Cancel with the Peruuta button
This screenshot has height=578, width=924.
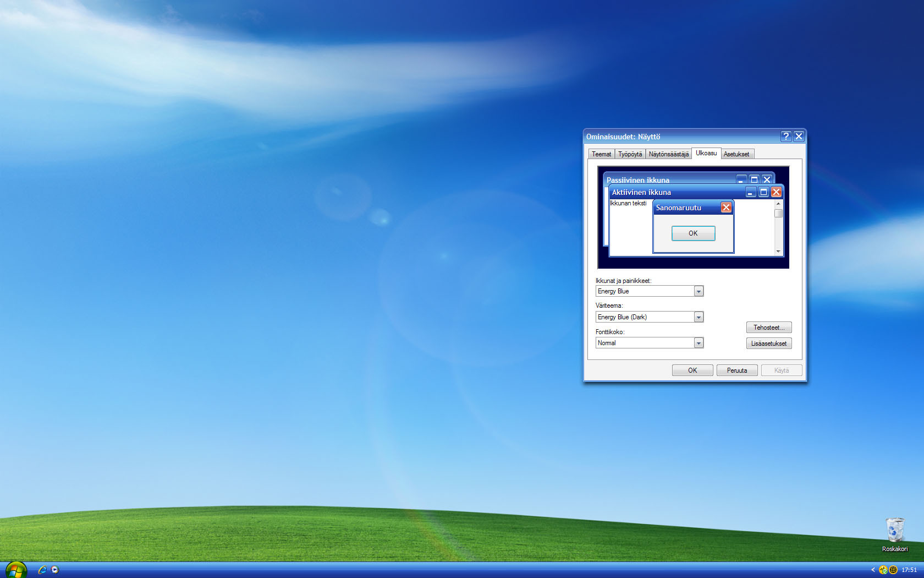[x=737, y=370]
